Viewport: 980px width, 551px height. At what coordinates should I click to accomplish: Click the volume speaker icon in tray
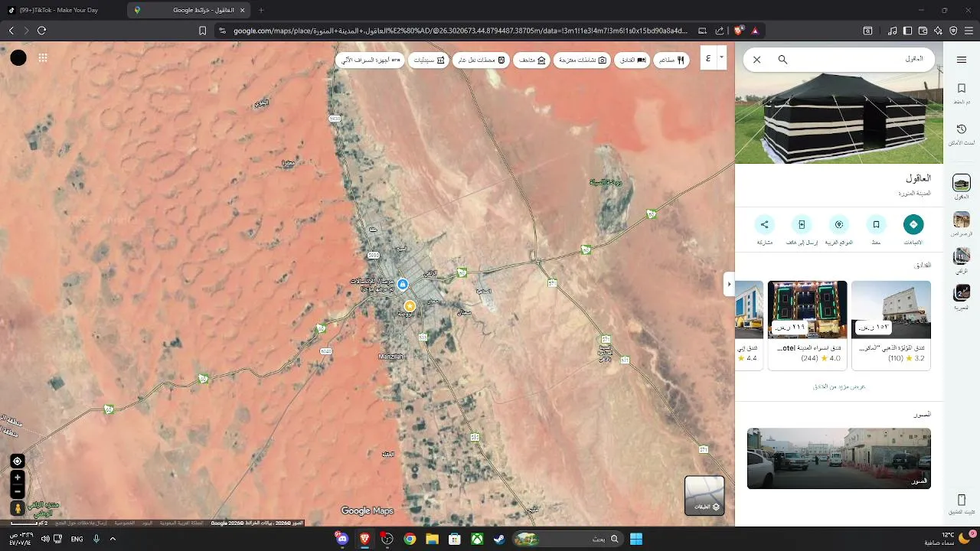tap(44, 539)
